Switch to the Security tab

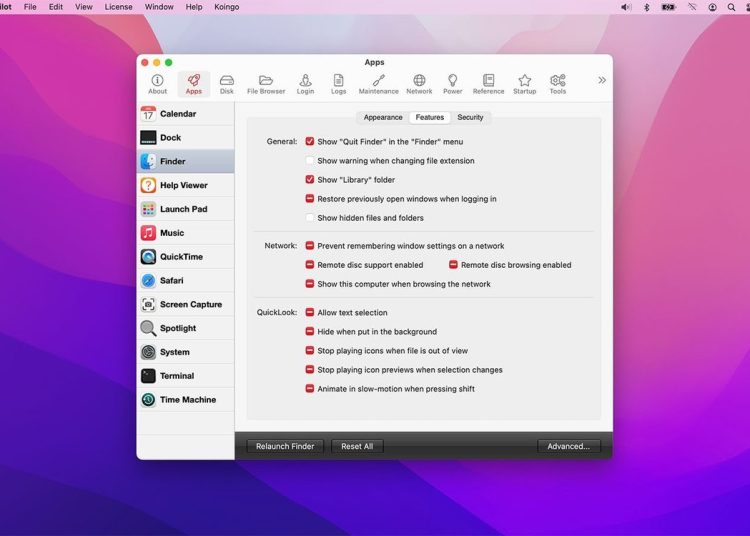click(x=470, y=117)
